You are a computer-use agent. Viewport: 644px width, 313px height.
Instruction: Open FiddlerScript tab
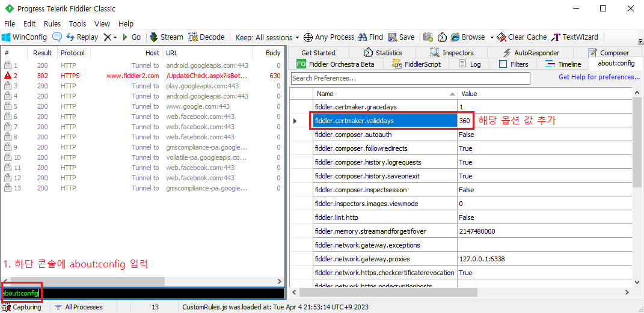click(416, 64)
